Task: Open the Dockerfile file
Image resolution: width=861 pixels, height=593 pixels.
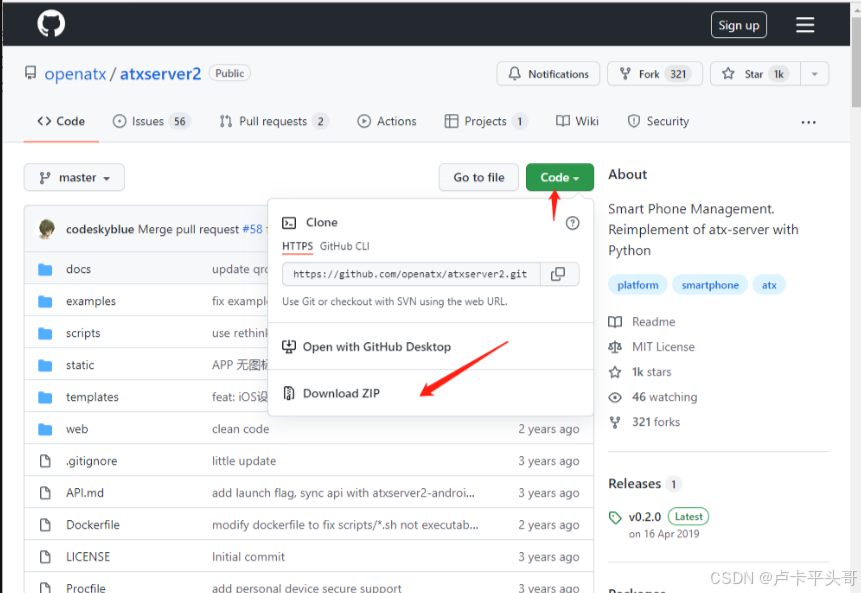Action: pos(93,525)
